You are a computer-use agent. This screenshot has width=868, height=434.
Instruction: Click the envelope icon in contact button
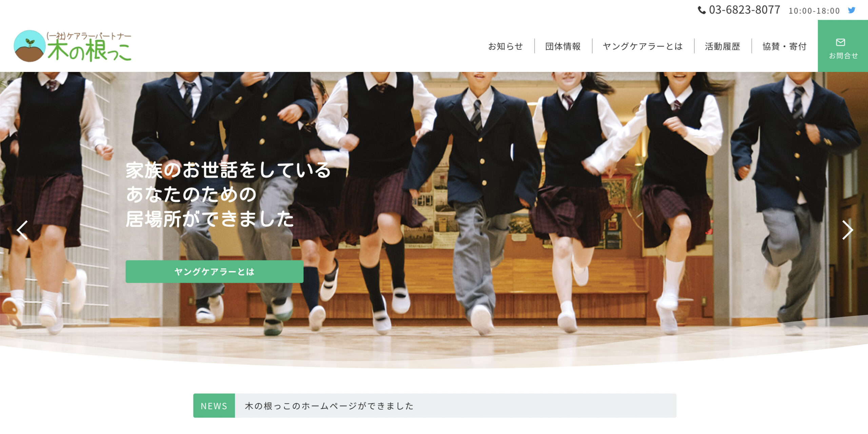[840, 42]
